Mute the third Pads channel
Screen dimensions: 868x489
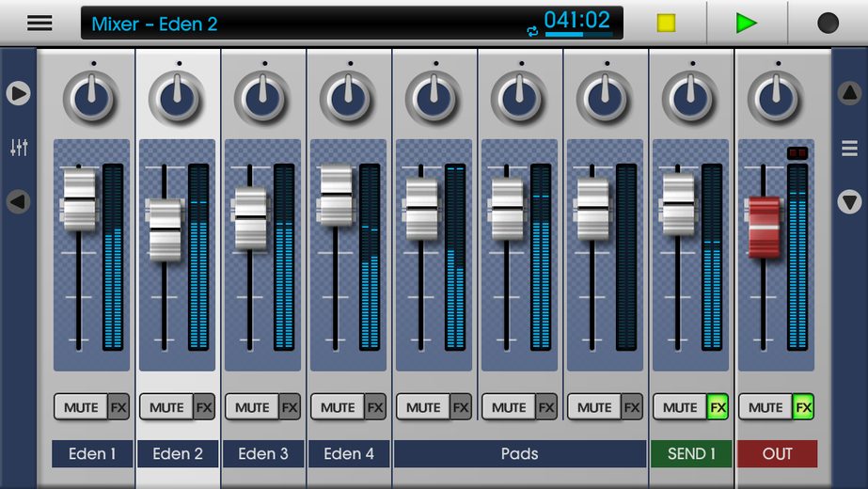click(x=594, y=407)
